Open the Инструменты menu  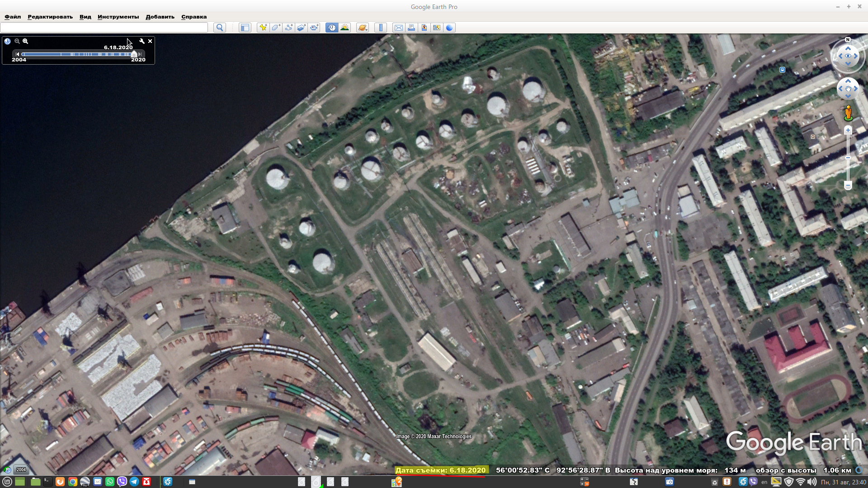click(x=118, y=17)
